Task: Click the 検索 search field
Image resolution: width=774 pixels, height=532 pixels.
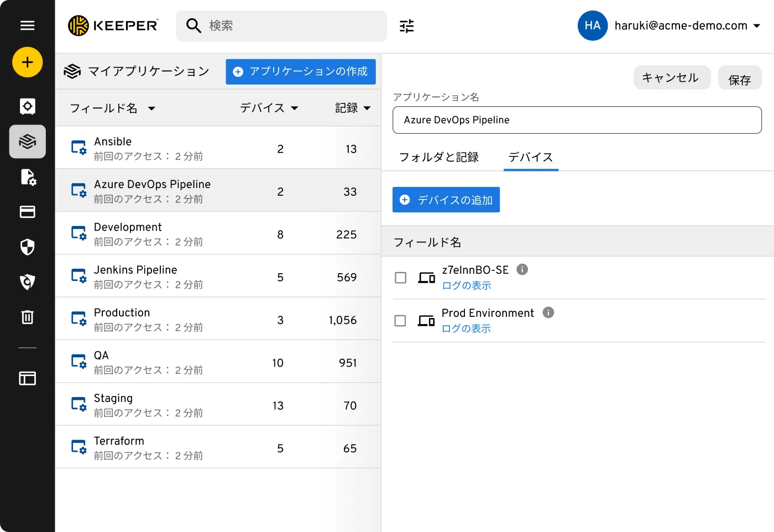Action: (281, 26)
